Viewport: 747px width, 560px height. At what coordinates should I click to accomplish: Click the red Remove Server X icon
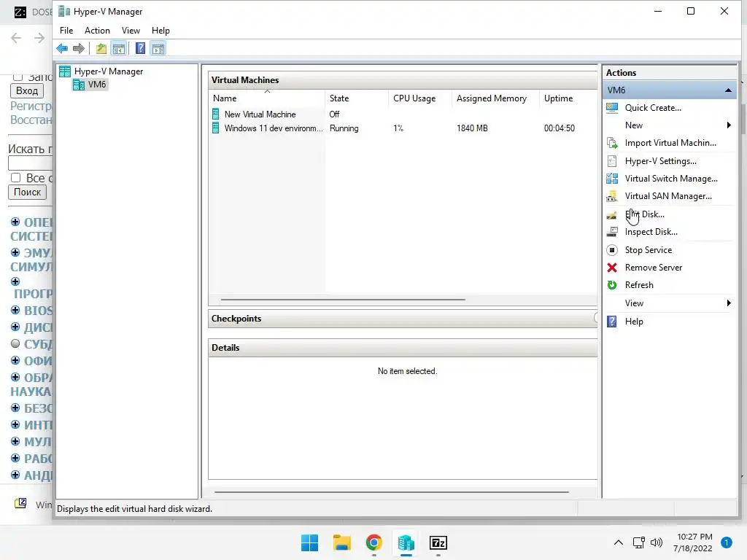pyautogui.click(x=612, y=268)
